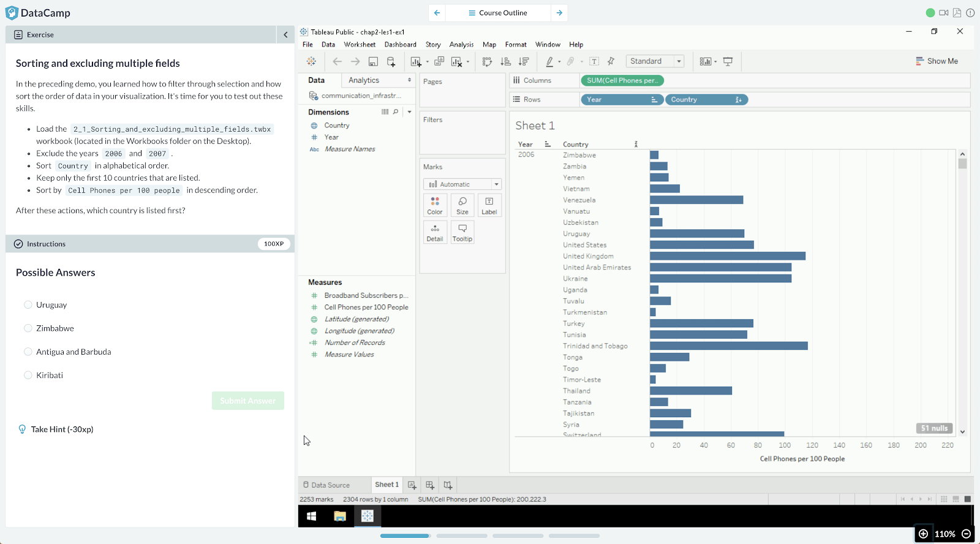Click the Sort Ascending toolbar icon
Screen dimensions: 980x544
pyautogui.click(x=505, y=61)
